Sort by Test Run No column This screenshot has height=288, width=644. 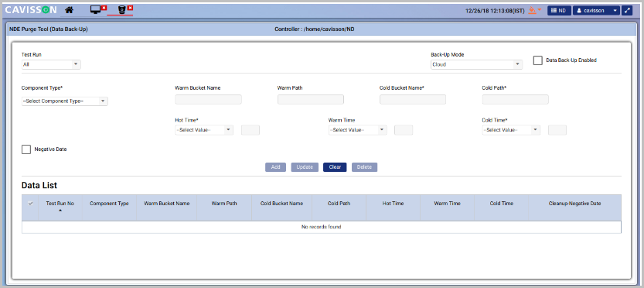click(x=60, y=207)
